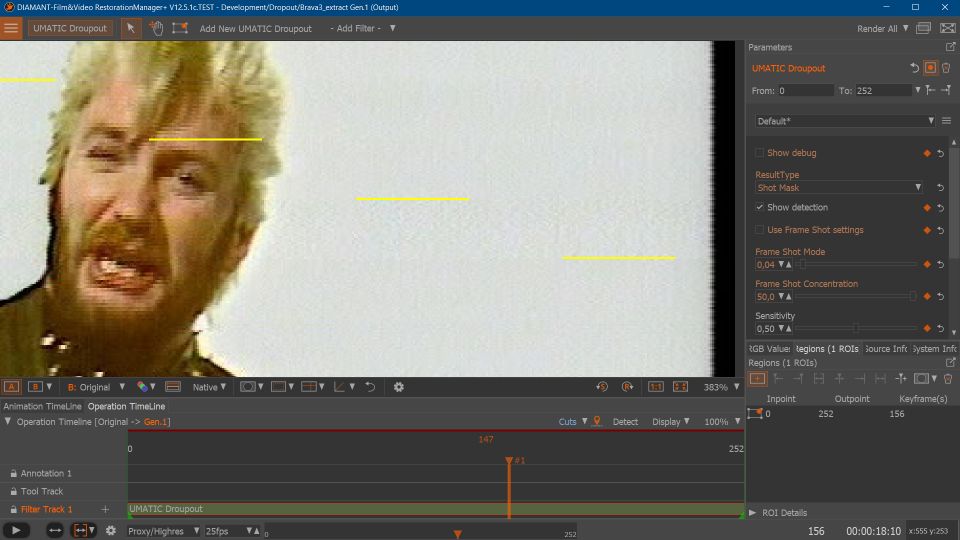Adjust the Frame Shot Concentration slider
Screen dimensions: 960x540
pyautogui.click(x=857, y=296)
